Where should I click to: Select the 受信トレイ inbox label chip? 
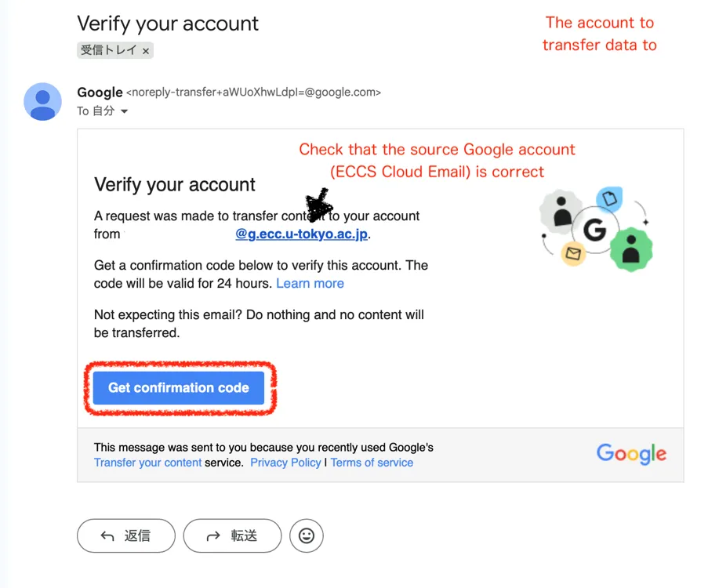pos(109,51)
